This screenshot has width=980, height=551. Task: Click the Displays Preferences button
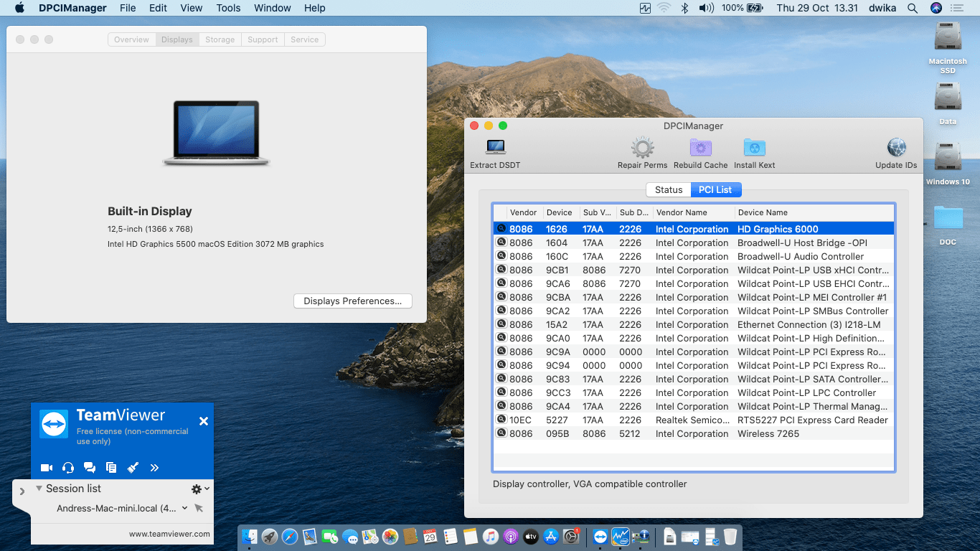pyautogui.click(x=353, y=301)
